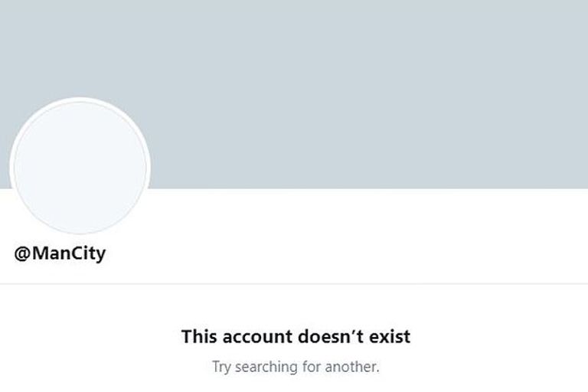588x392 pixels.
Task: Click the avatar's white border ring
Action: click(x=80, y=100)
